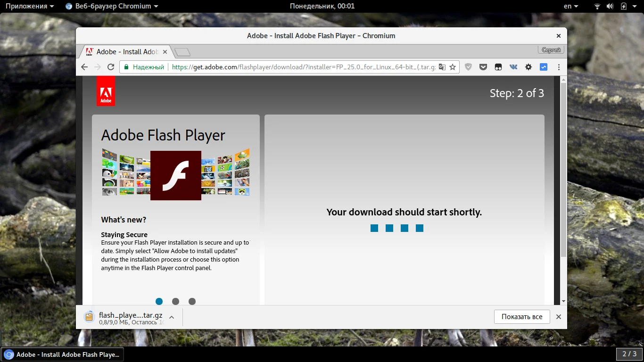This screenshot has height=362, width=644.
Task: Click the 'What's new?' heading
Action: click(x=124, y=220)
